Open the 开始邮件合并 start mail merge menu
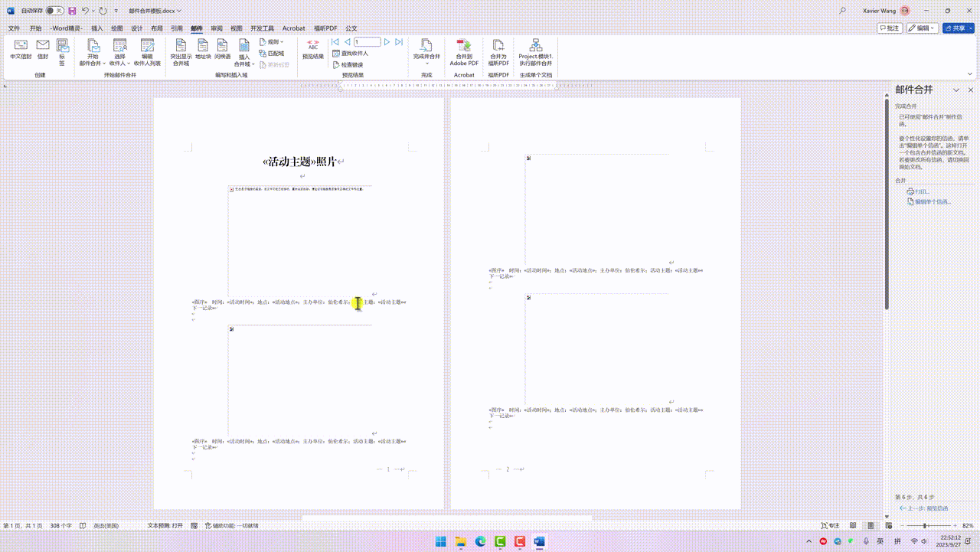Image resolution: width=980 pixels, height=552 pixels. (x=93, y=53)
